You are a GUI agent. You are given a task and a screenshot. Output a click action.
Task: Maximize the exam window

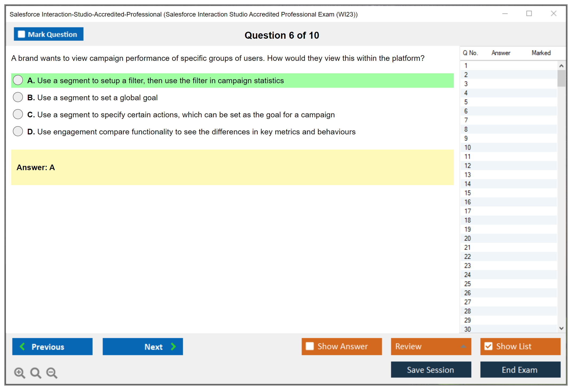tap(529, 14)
